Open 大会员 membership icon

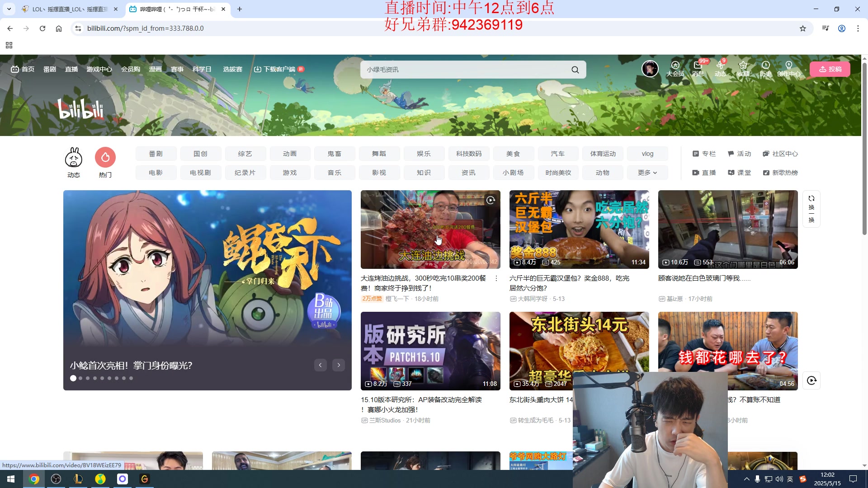[x=675, y=69]
